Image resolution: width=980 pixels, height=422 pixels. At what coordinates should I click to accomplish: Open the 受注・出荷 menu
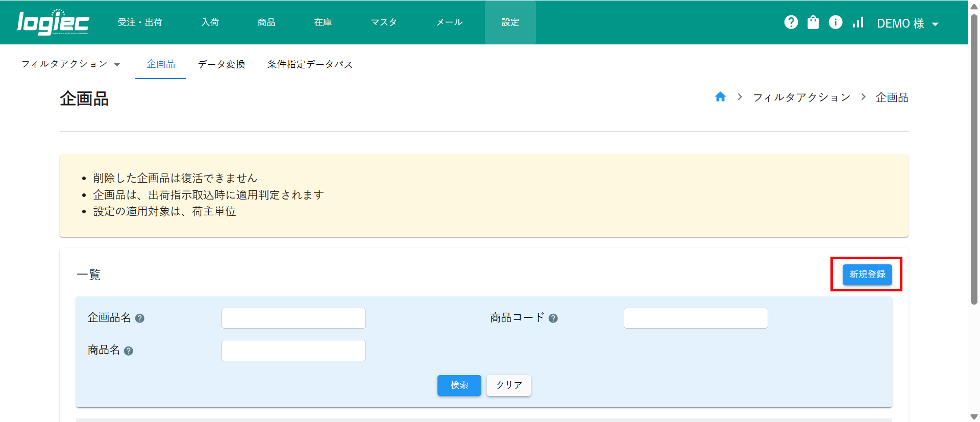pyautogui.click(x=140, y=22)
